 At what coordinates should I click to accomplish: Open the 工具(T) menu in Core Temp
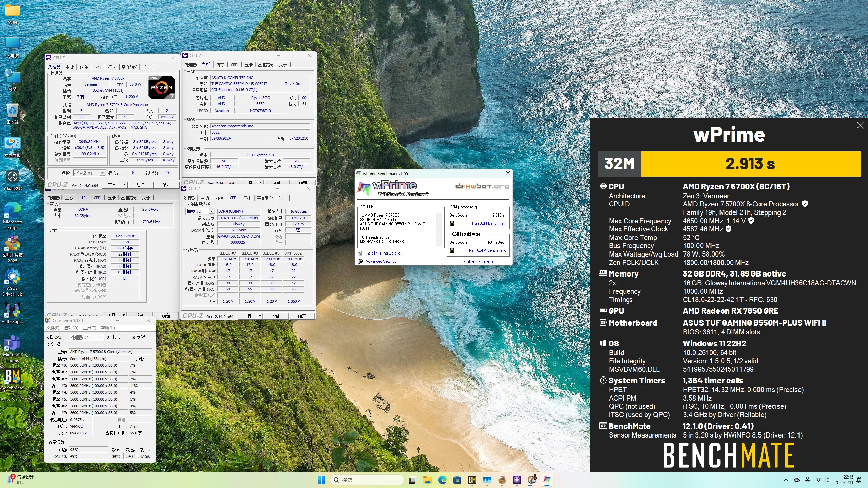pyautogui.click(x=90, y=328)
